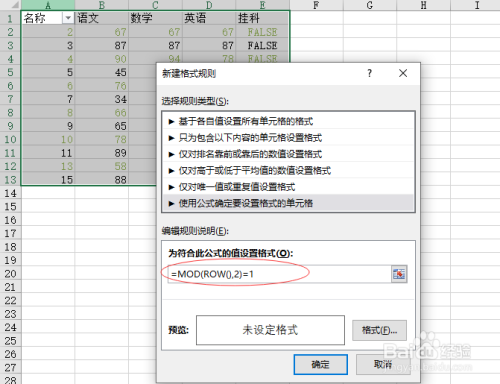Click the 语文 header cell

coord(102,18)
